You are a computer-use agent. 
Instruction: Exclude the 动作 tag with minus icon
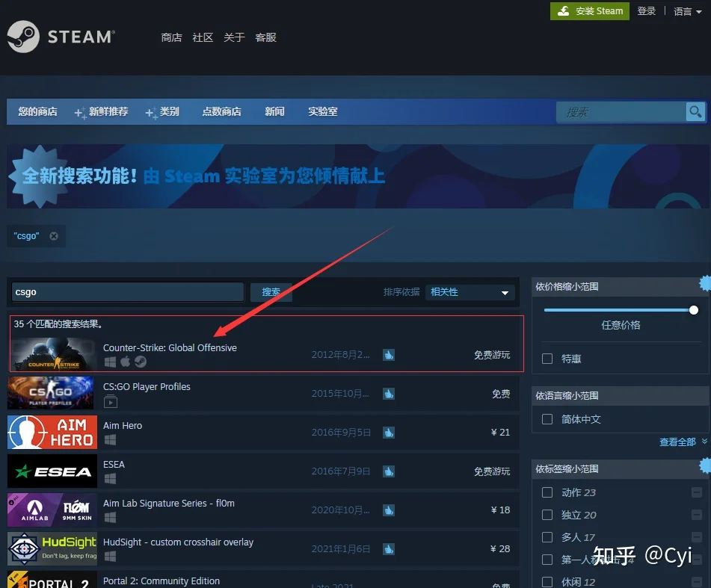coord(697,492)
